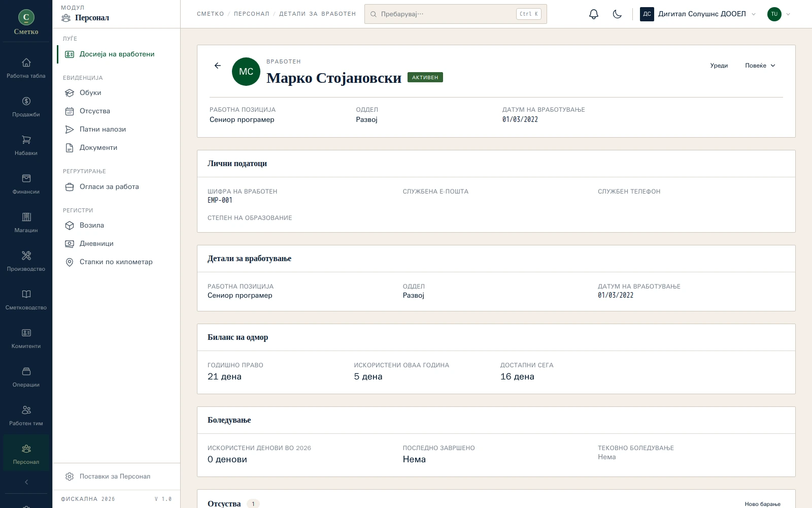This screenshot has height=508, width=812.
Task: Expand the Повеќе dropdown
Action: coord(760,66)
